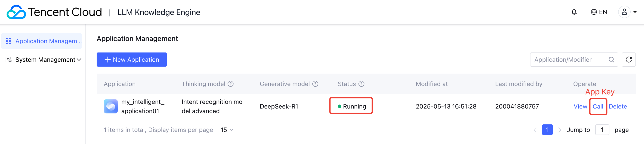Go to page 1
This screenshot has width=644, height=144.
pyautogui.click(x=547, y=130)
